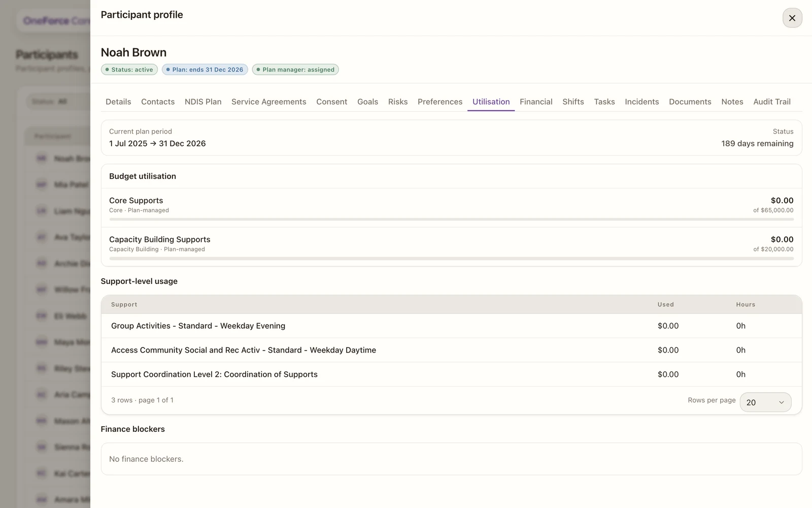Go to Service Agreements tab
The width and height of the screenshot is (812, 508).
click(x=269, y=102)
